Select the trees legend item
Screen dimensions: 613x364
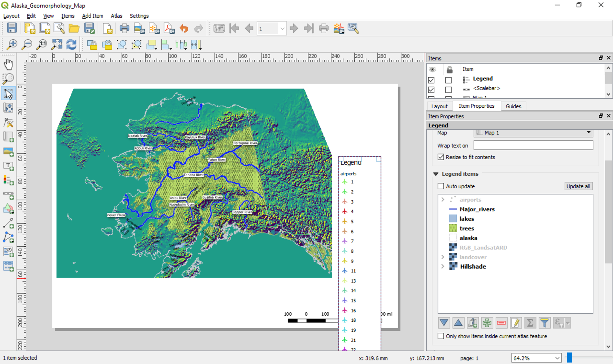tap(467, 228)
